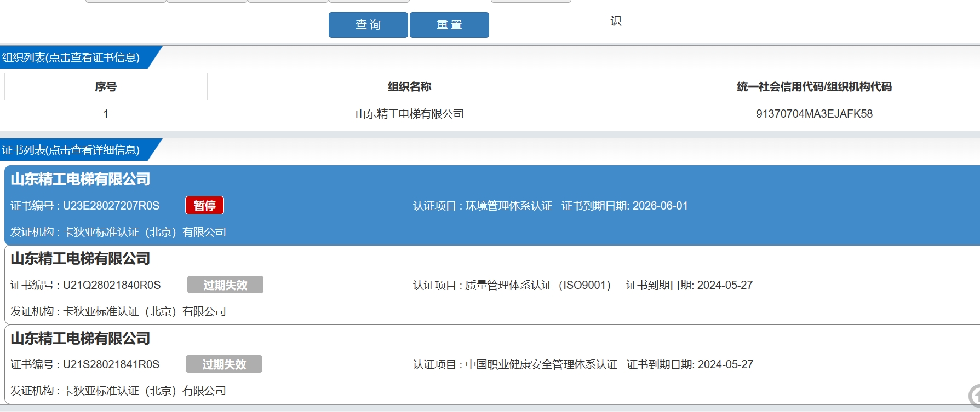Click serial number 1 in organization table
This screenshot has width=980, height=412.
tap(106, 114)
